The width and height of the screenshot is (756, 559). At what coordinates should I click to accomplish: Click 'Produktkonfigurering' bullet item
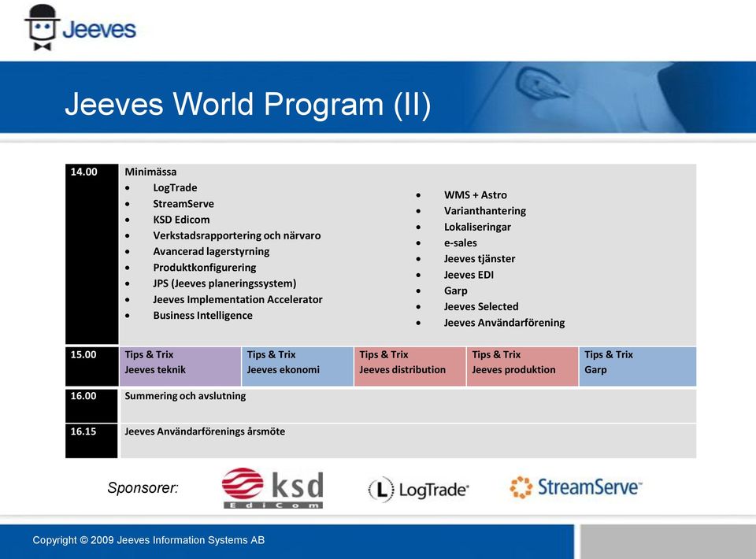205,268
